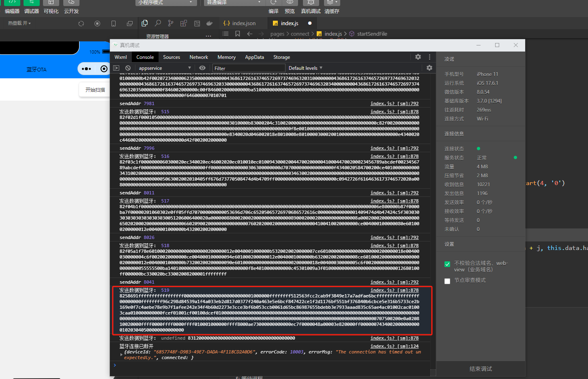This screenshot has height=379, width=588.
Task: Open the 普通编译 compile mode dropdown
Action: click(234, 2)
